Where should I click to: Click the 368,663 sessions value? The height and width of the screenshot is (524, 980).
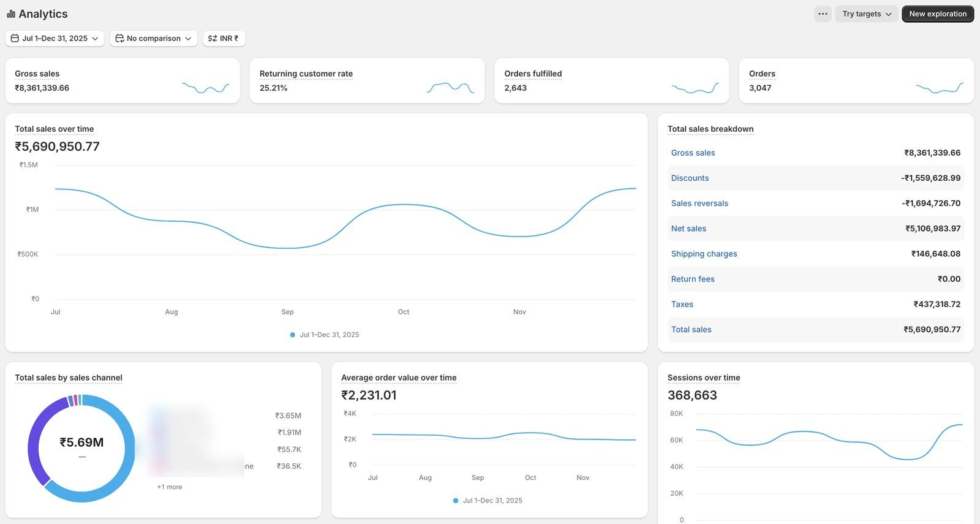(x=692, y=395)
